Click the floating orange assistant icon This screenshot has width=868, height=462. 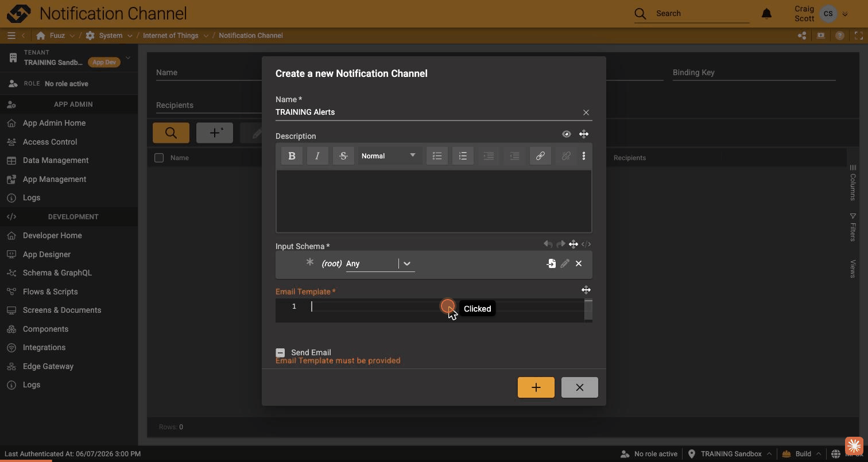[x=854, y=446]
